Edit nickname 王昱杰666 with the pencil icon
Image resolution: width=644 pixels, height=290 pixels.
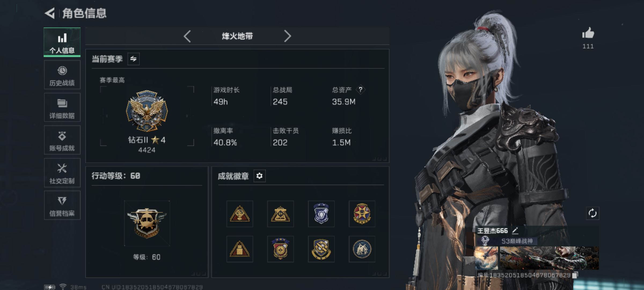tap(515, 230)
